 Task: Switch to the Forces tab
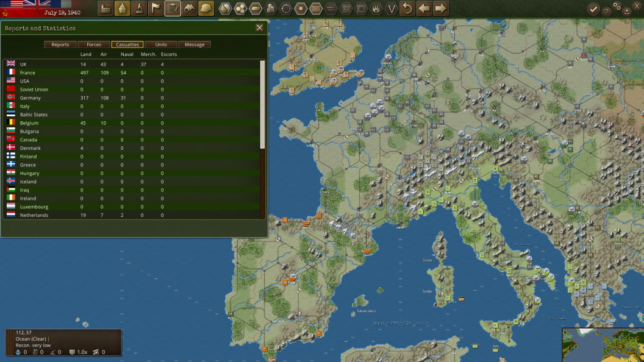(94, 44)
